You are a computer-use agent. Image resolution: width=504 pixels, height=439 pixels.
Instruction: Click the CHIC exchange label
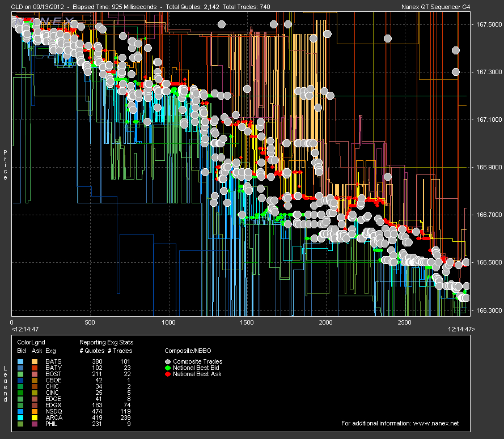(x=52, y=386)
